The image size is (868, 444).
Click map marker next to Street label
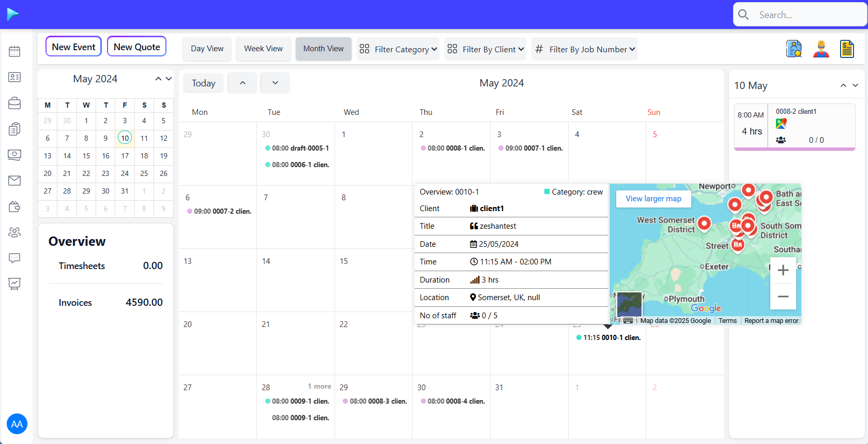pyautogui.click(x=738, y=245)
